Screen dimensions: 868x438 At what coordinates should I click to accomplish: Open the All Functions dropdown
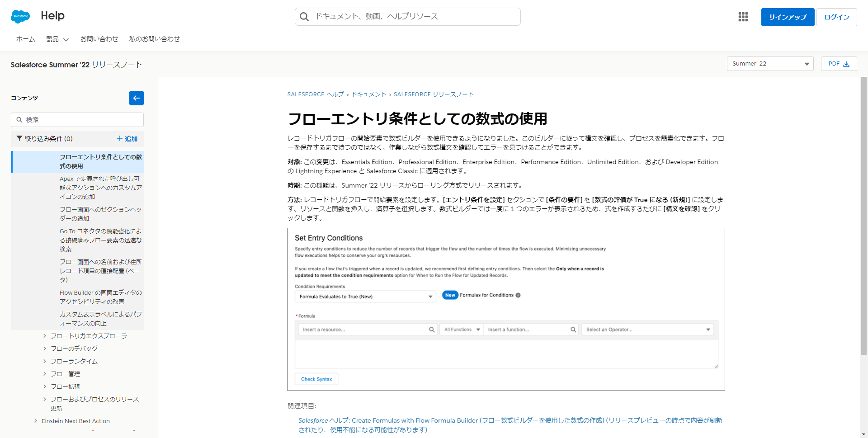click(462, 330)
